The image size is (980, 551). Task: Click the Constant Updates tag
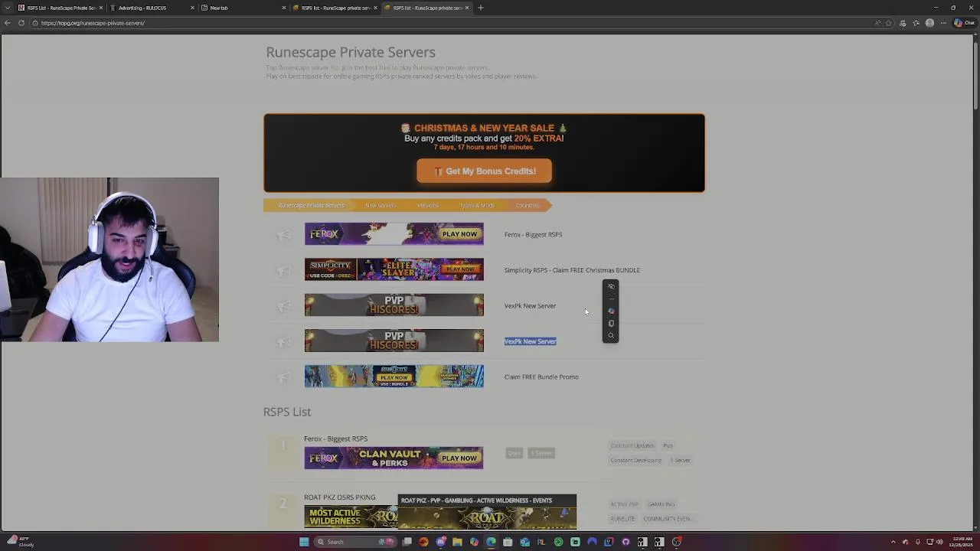(x=632, y=445)
